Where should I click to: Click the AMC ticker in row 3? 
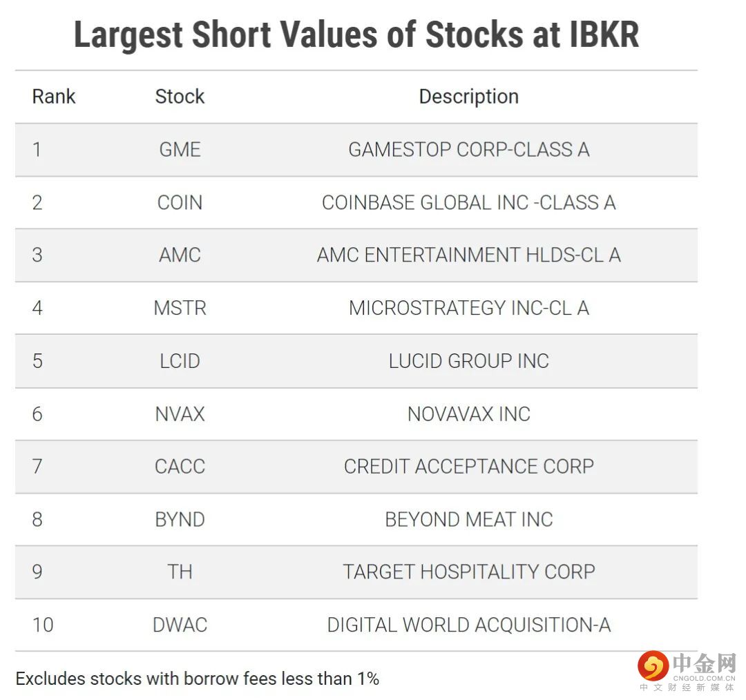[x=180, y=255]
